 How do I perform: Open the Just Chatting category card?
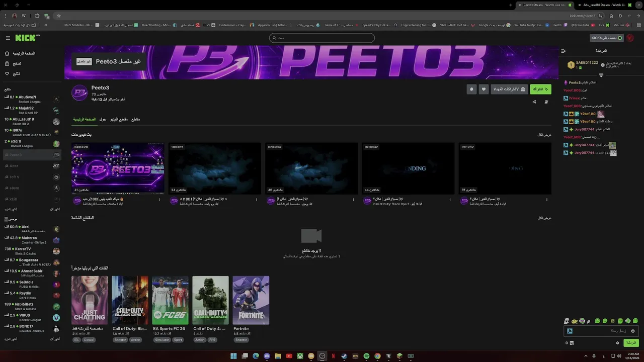click(90, 300)
